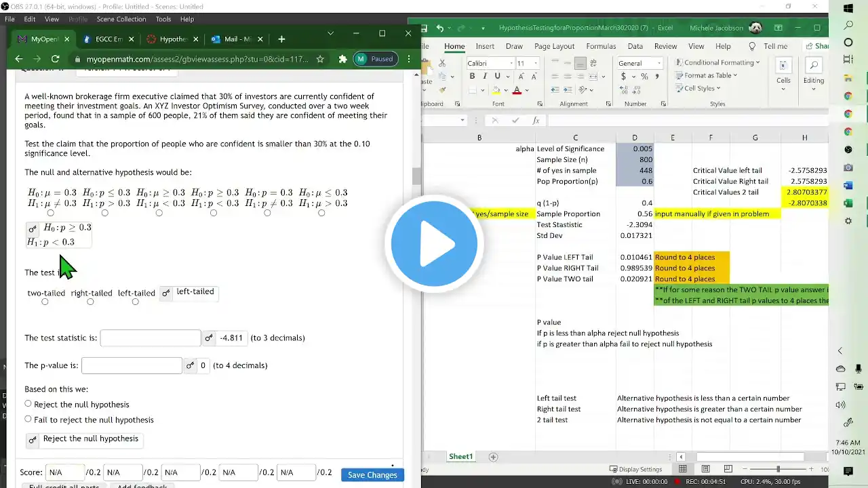This screenshot has width=868, height=488.
Task: Select the H0: p ≤ 0.3 hypothesis radio
Action: point(104,213)
